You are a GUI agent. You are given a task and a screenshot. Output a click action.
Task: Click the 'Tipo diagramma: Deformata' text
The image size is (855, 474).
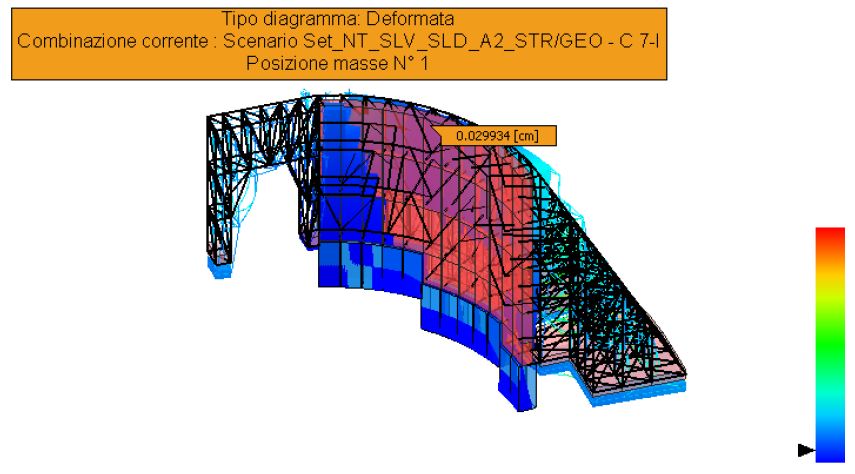pos(338,19)
